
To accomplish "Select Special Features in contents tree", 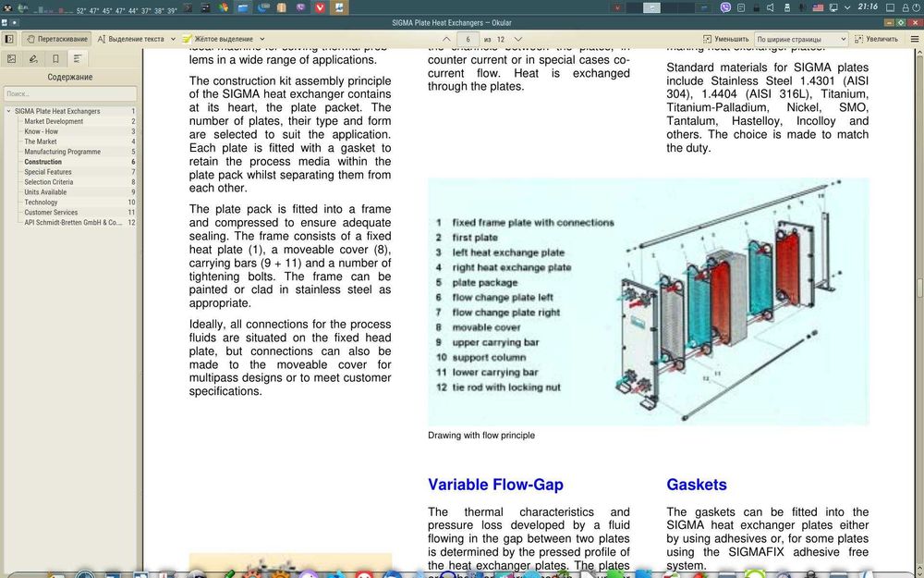I will click(x=48, y=172).
